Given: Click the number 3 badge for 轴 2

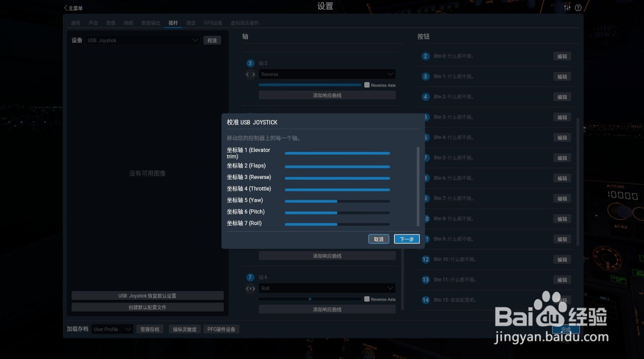Looking at the screenshot, I should pyautogui.click(x=250, y=63).
